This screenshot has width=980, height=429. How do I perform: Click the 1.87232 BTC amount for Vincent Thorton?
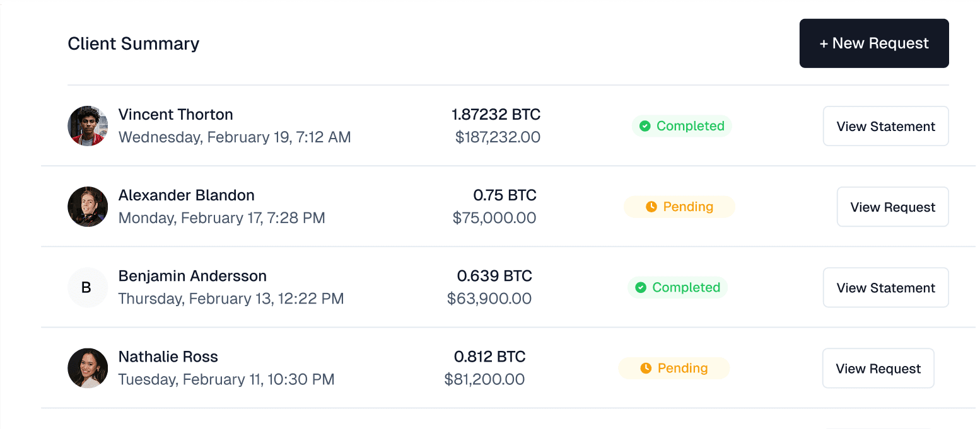click(496, 114)
